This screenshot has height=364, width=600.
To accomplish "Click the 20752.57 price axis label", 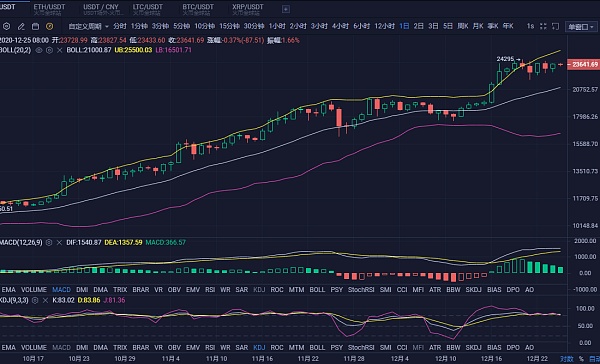I will point(585,90).
